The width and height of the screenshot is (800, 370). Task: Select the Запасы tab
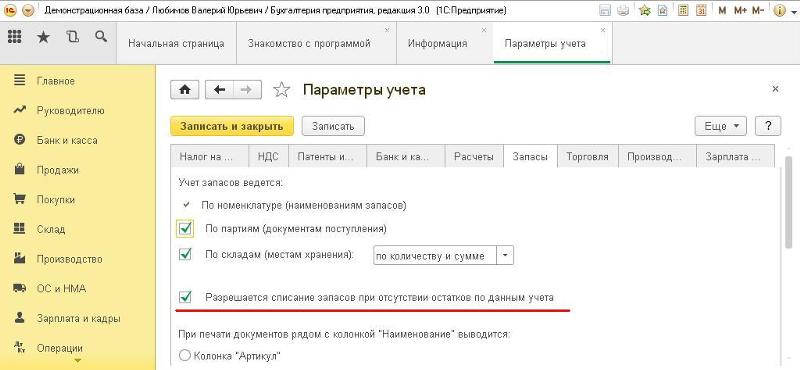coord(531,157)
